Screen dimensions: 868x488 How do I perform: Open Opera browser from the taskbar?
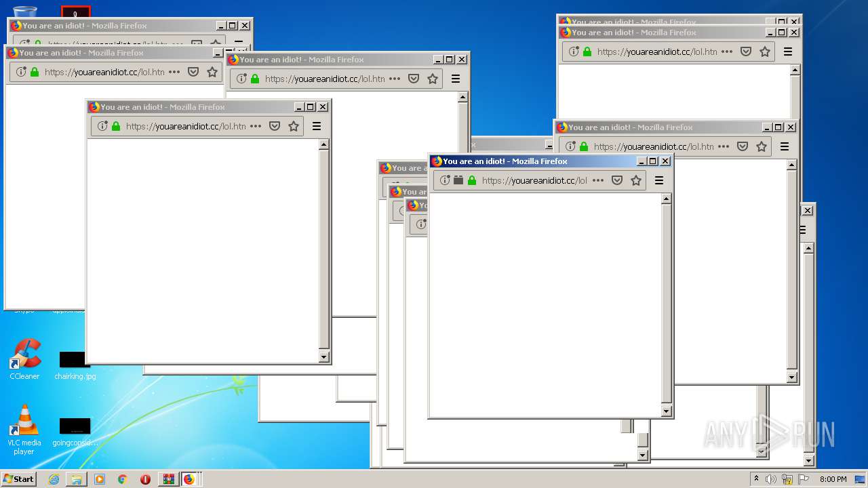pyautogui.click(x=145, y=479)
